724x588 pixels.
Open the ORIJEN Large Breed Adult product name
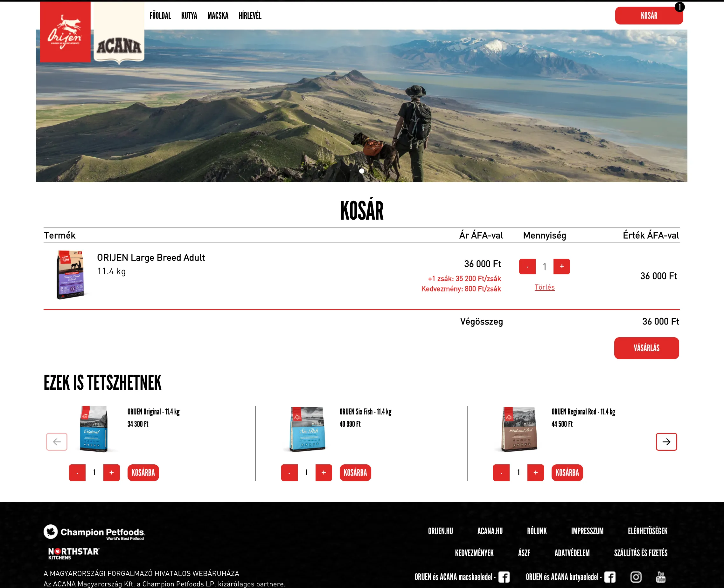pyautogui.click(x=151, y=258)
